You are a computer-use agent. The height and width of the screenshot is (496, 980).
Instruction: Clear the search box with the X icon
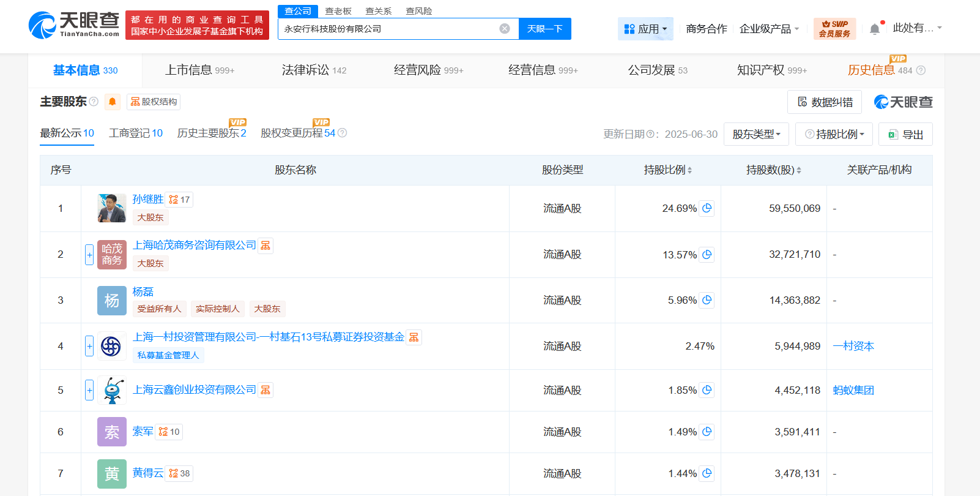coord(505,29)
